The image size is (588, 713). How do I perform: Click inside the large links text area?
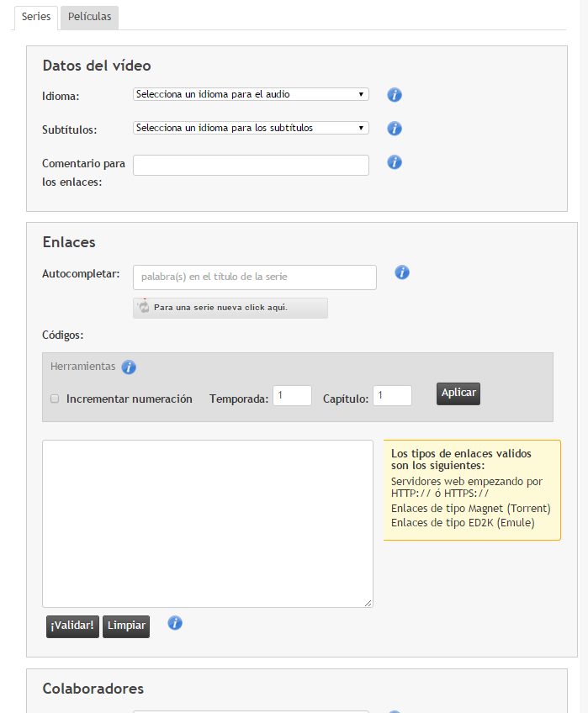click(208, 523)
